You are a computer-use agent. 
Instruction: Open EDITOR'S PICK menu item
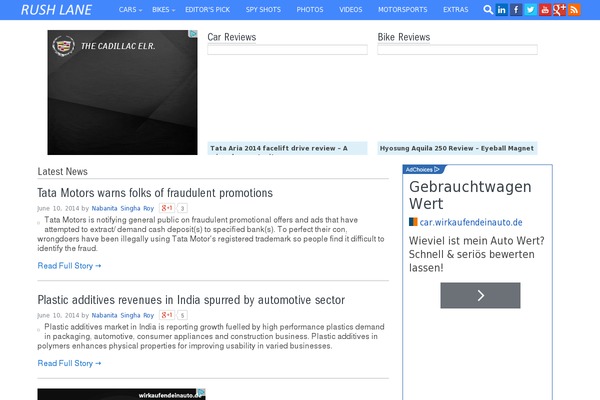tap(207, 10)
